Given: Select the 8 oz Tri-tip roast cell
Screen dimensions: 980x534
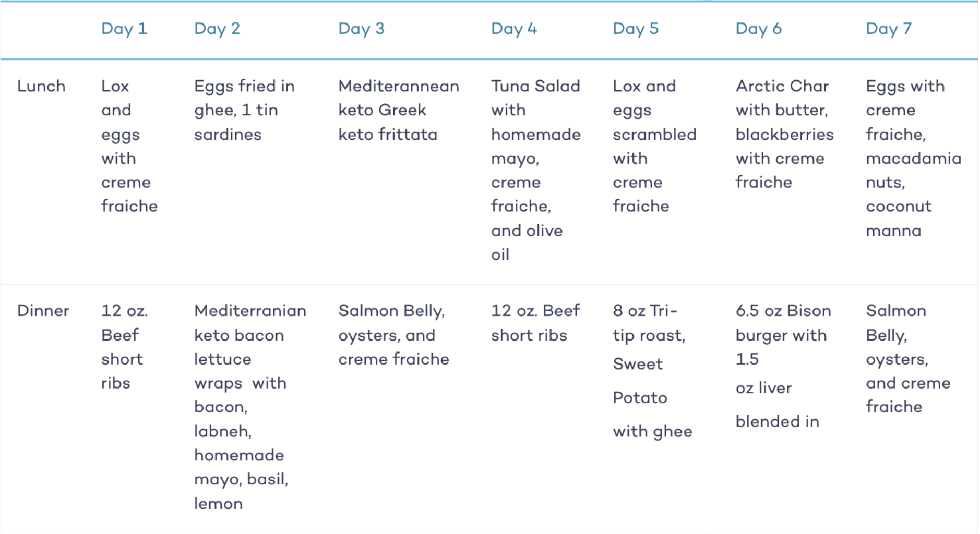Looking at the screenshot, I should pyautogui.click(x=652, y=371).
